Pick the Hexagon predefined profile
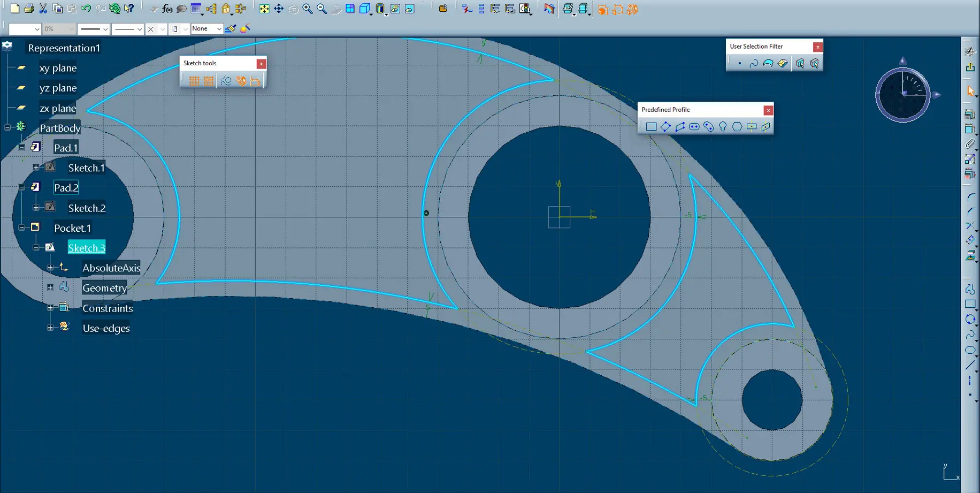Screen dimensions: 980x493 [737, 127]
